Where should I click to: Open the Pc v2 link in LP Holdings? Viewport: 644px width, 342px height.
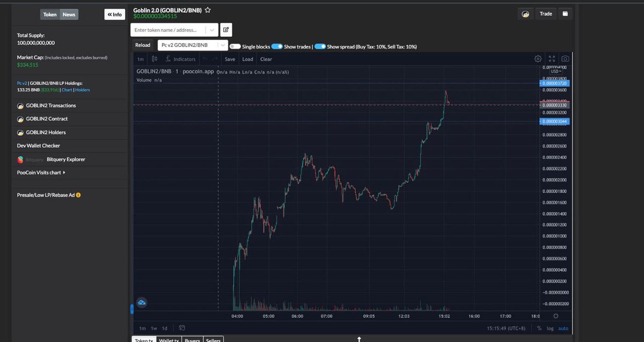pyautogui.click(x=22, y=83)
